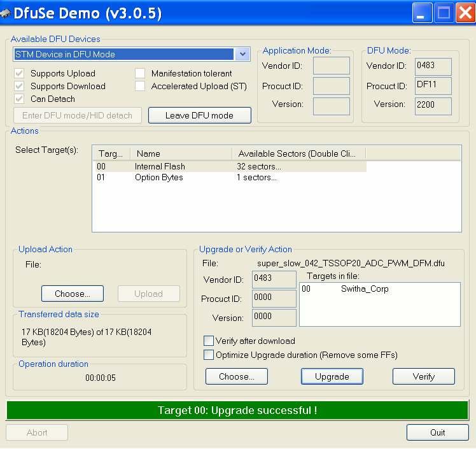The image size is (476, 449).
Task: Click Leave DFU mode button
Action: tap(199, 115)
